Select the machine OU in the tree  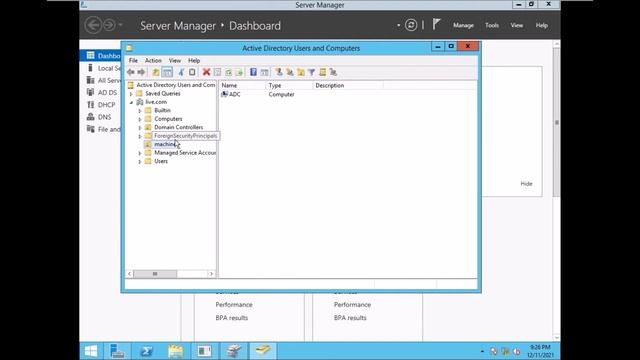pos(164,144)
